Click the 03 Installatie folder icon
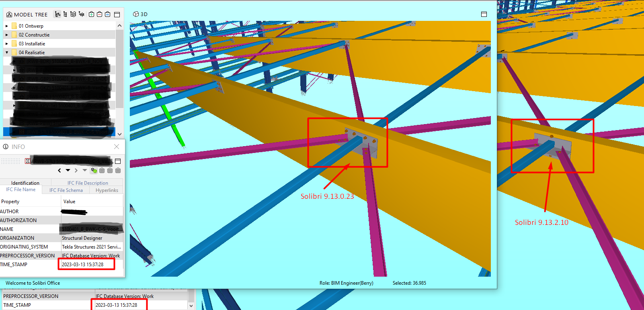The image size is (644, 310). coord(14,44)
